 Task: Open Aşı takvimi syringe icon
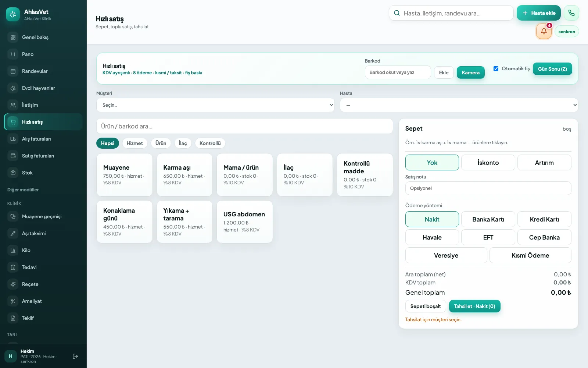coord(13,233)
